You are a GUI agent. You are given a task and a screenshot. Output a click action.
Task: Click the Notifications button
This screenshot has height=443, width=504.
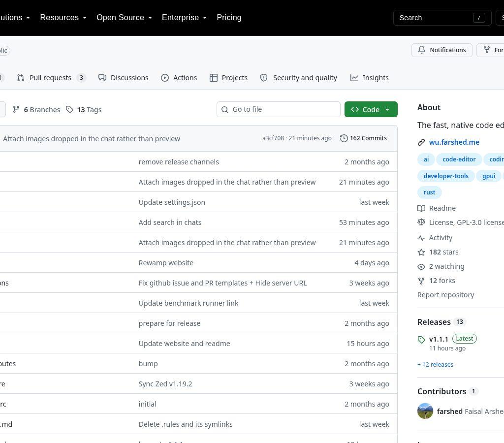(442, 50)
